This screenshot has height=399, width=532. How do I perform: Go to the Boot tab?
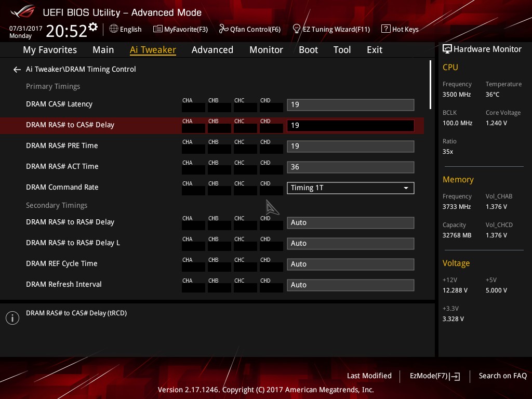[308, 50]
